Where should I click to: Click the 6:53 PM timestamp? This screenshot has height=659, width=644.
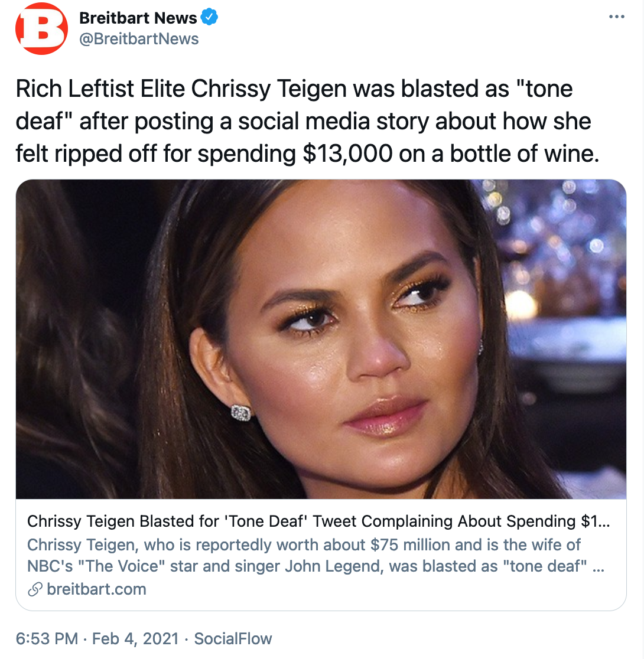pyautogui.click(x=47, y=638)
